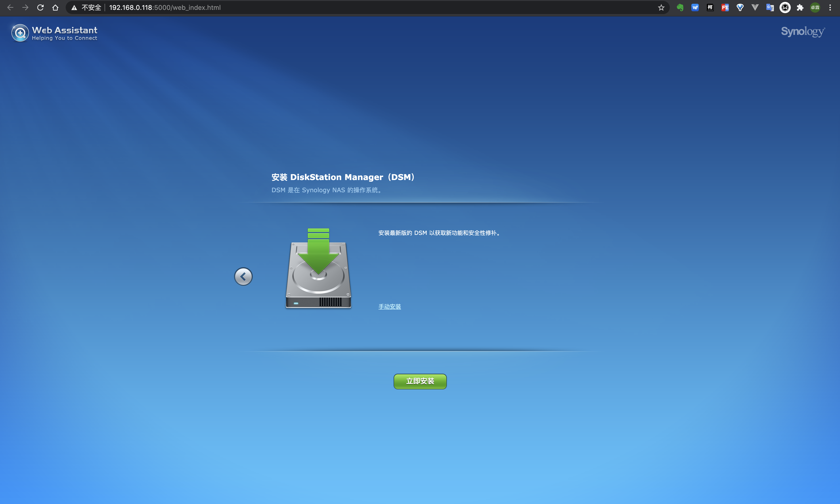Bookmark this page with the star icon
This screenshot has height=504, width=840.
(661, 8)
